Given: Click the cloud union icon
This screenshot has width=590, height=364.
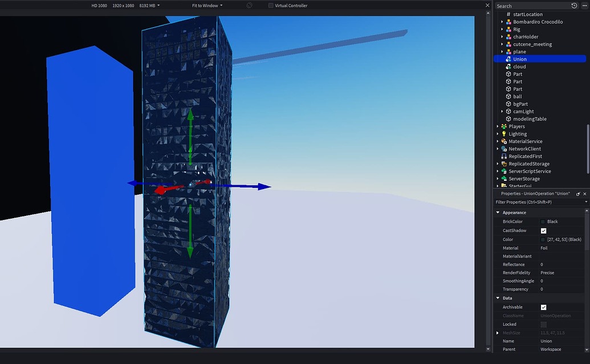Looking at the screenshot, I should [508, 67].
